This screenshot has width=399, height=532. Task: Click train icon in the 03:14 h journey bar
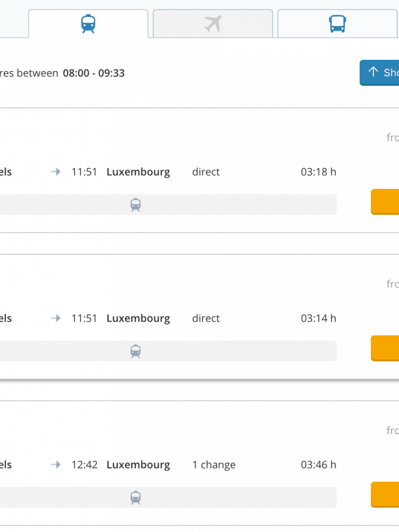click(135, 351)
